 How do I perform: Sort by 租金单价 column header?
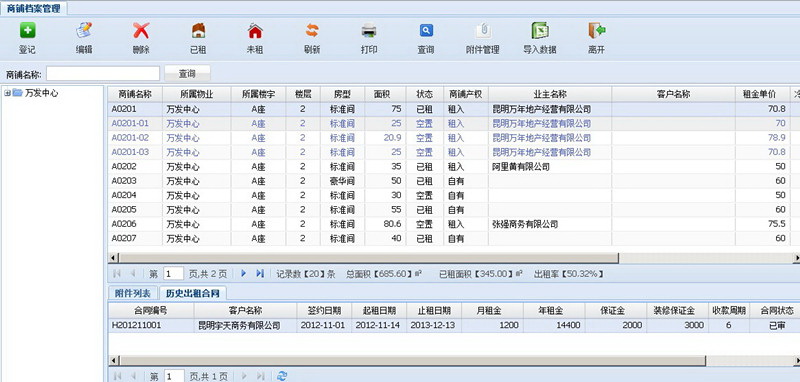pyautogui.click(x=763, y=94)
